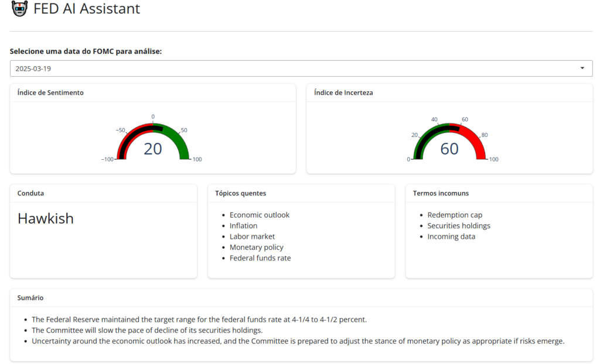Click 'Securities holdings' term
The image size is (600, 364).
click(x=459, y=225)
